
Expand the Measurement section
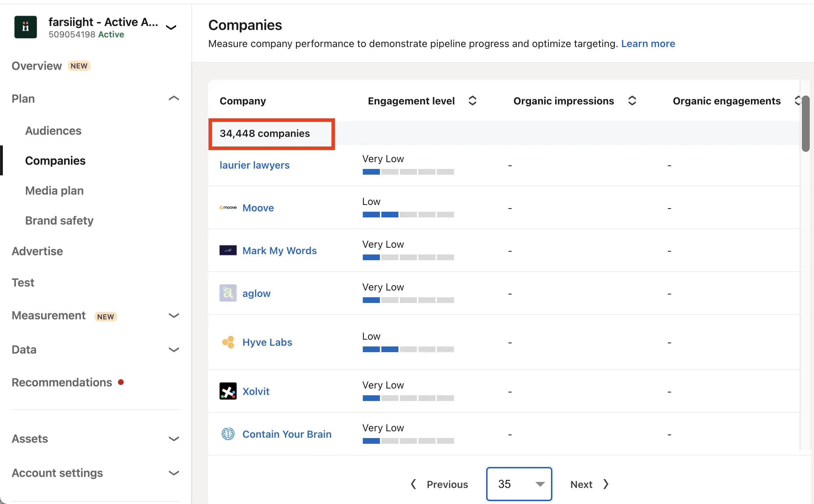tap(174, 316)
